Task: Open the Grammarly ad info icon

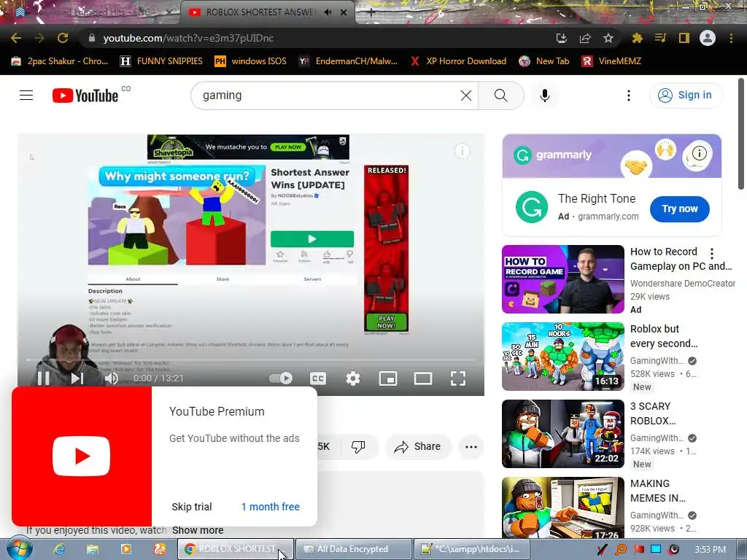Action: coord(699,153)
